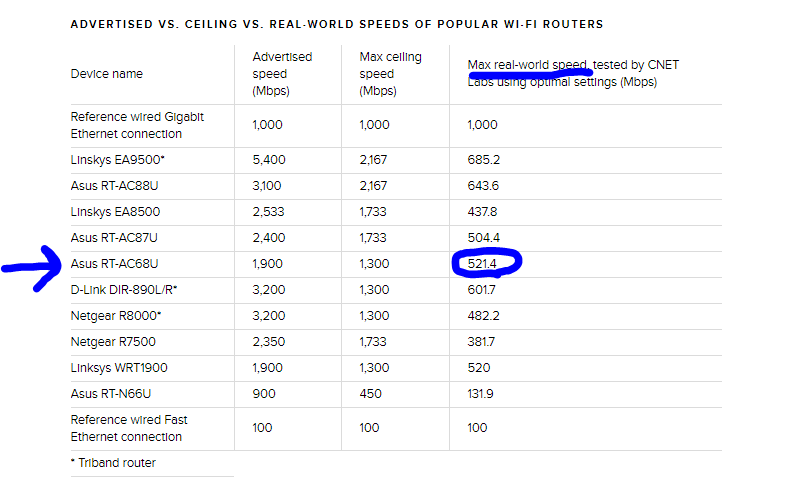Image resolution: width=795 pixels, height=480 pixels.
Task: Click the Asus RT-AC88U 2,167 ceiling speed
Action: [373, 186]
